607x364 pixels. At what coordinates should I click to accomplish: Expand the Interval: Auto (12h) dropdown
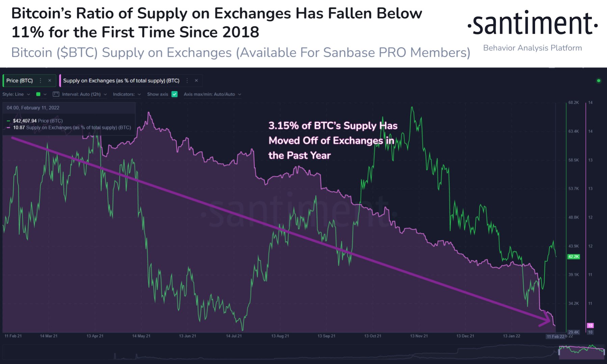click(82, 94)
